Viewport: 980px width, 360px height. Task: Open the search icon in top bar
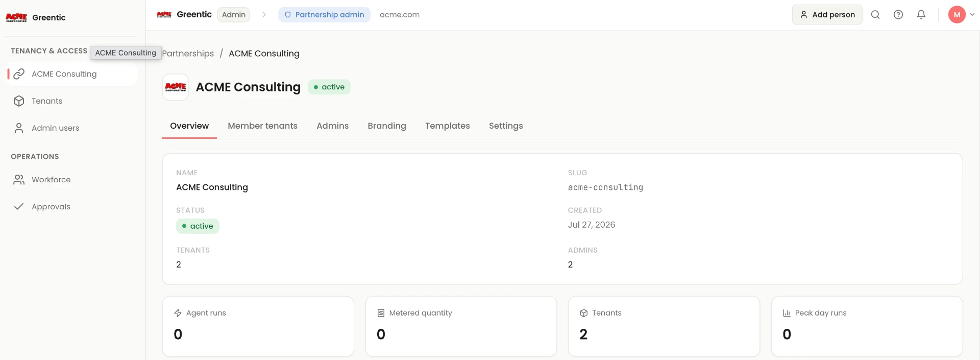[x=875, y=15]
